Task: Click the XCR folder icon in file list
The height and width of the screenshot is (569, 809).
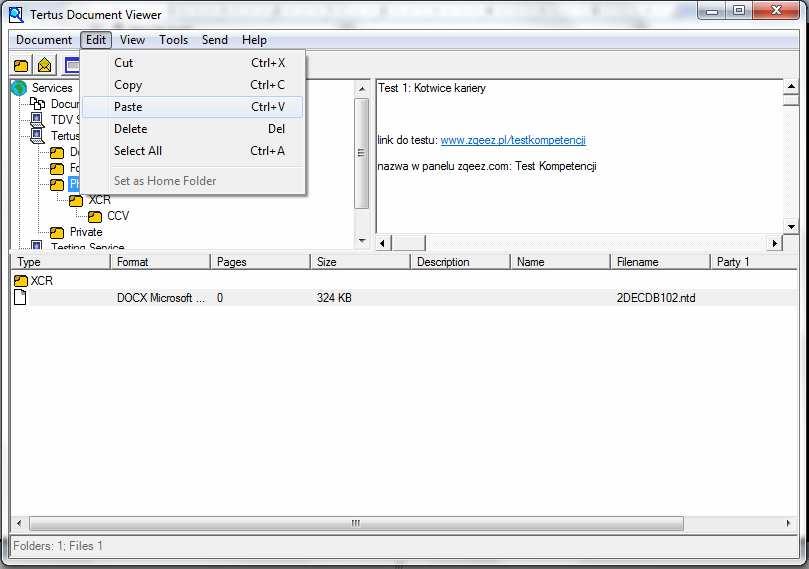Action: coord(21,281)
